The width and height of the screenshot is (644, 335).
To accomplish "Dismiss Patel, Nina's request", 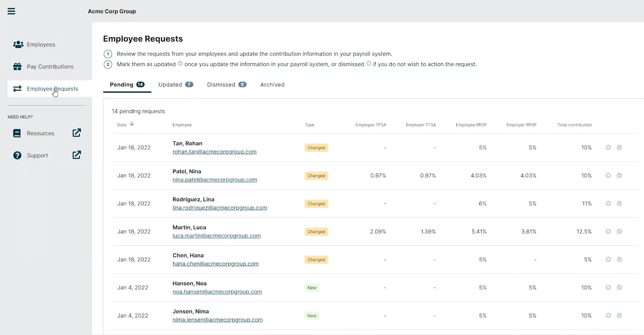I will pos(608,175).
